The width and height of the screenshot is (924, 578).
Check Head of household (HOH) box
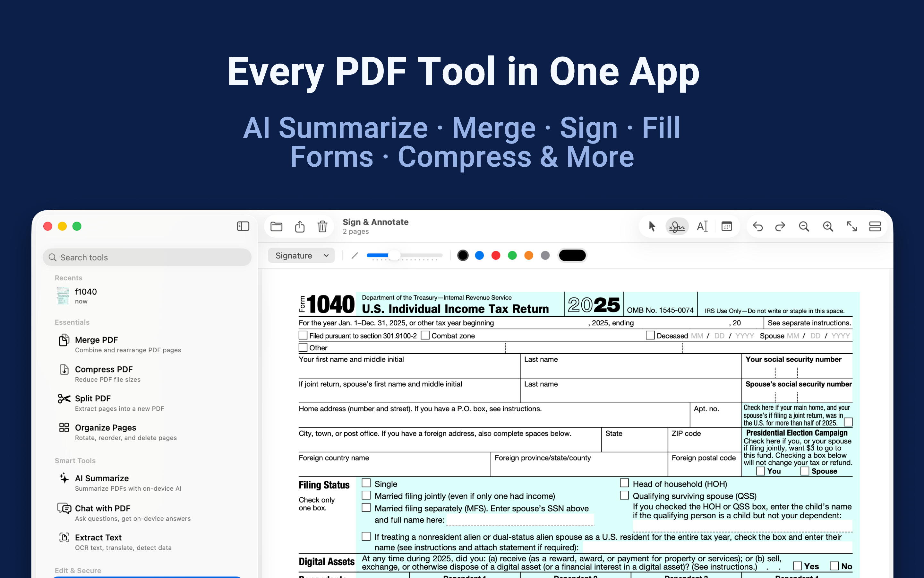click(625, 483)
